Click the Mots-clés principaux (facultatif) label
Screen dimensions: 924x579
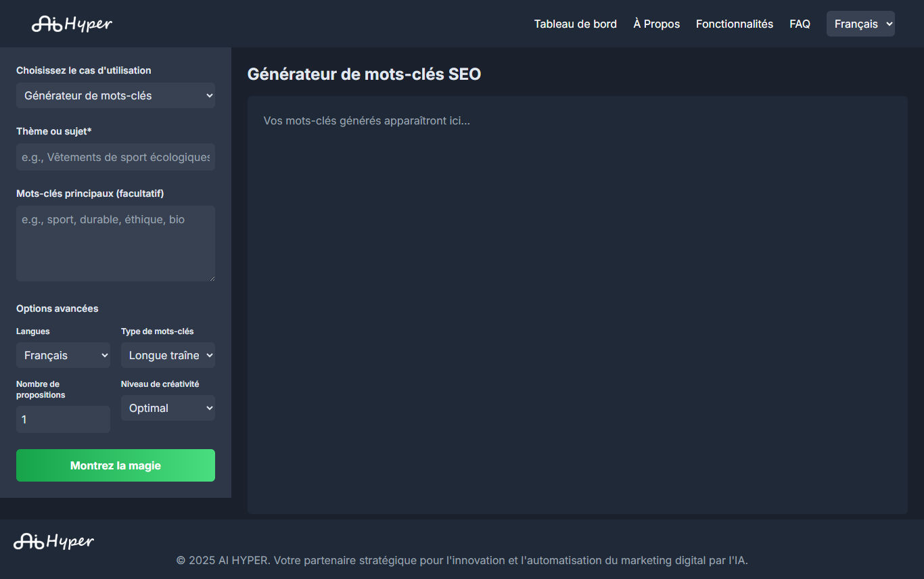90,193
